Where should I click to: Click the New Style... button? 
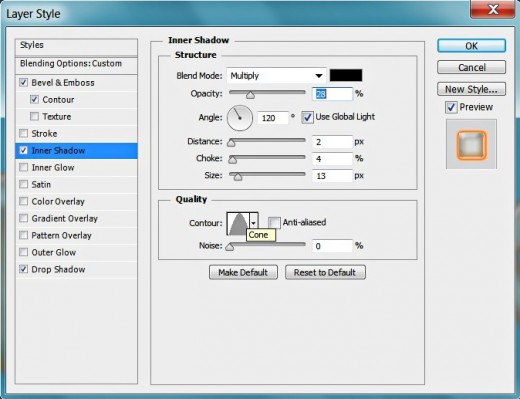click(471, 89)
